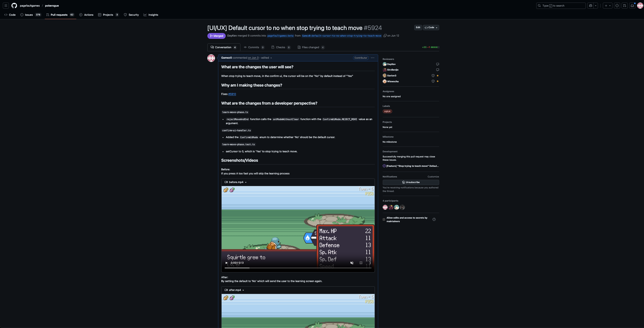Click the pull requests header icon
This screenshot has height=328, width=644.
click(625, 6)
